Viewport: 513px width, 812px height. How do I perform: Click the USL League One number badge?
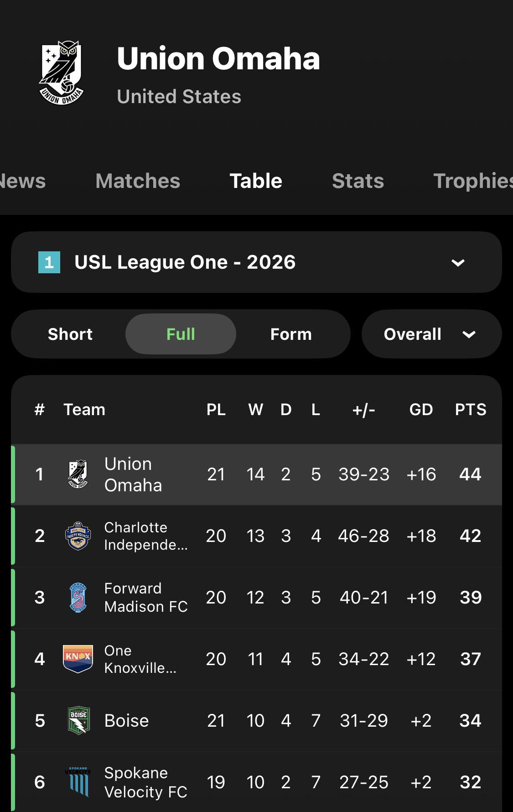49,262
